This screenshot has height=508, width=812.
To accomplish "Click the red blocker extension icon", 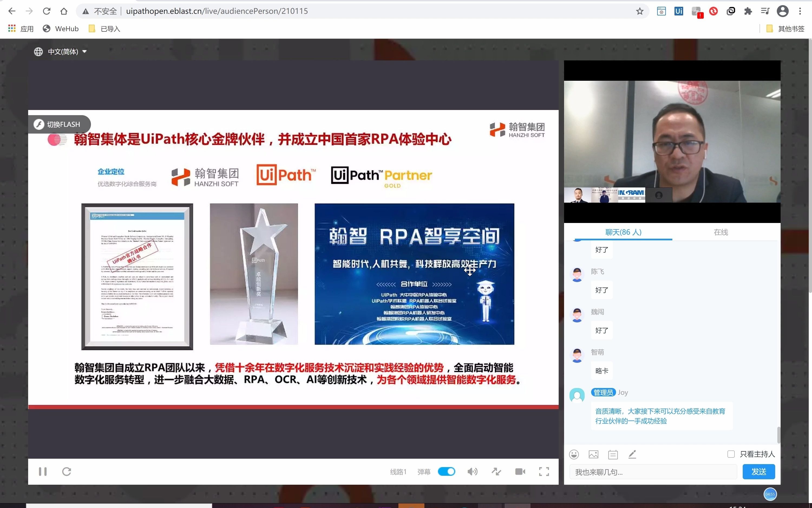I will click(x=713, y=11).
